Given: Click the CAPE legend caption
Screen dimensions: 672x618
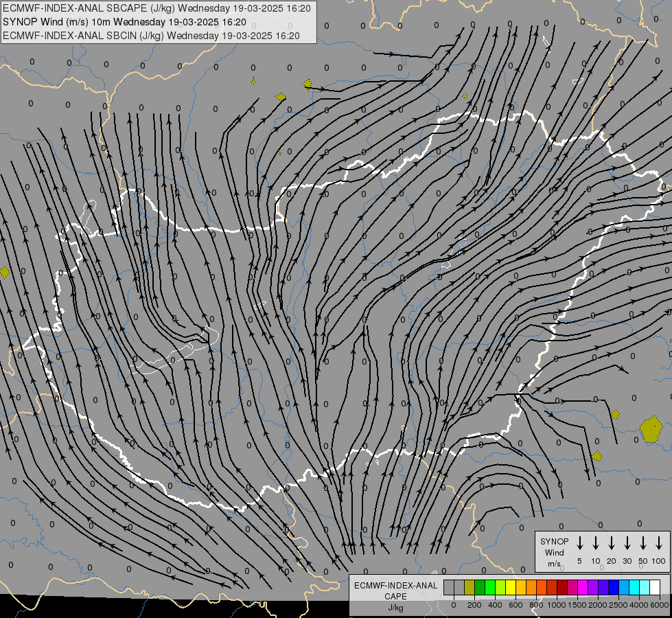Looking at the screenshot, I should tap(395, 597).
